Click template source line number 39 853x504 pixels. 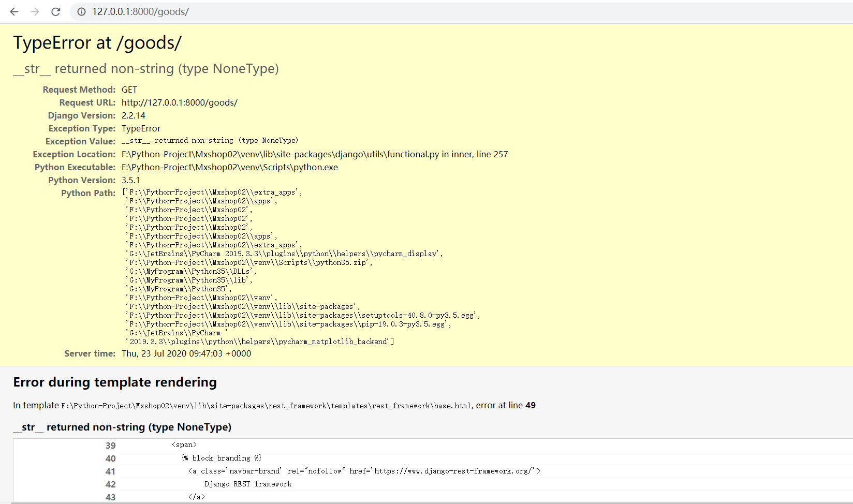coord(110,446)
